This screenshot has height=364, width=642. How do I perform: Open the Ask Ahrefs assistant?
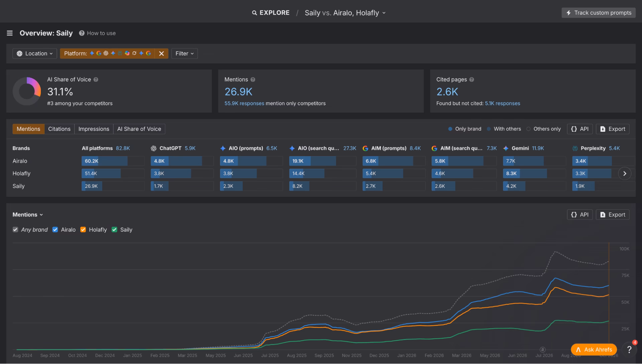point(594,350)
